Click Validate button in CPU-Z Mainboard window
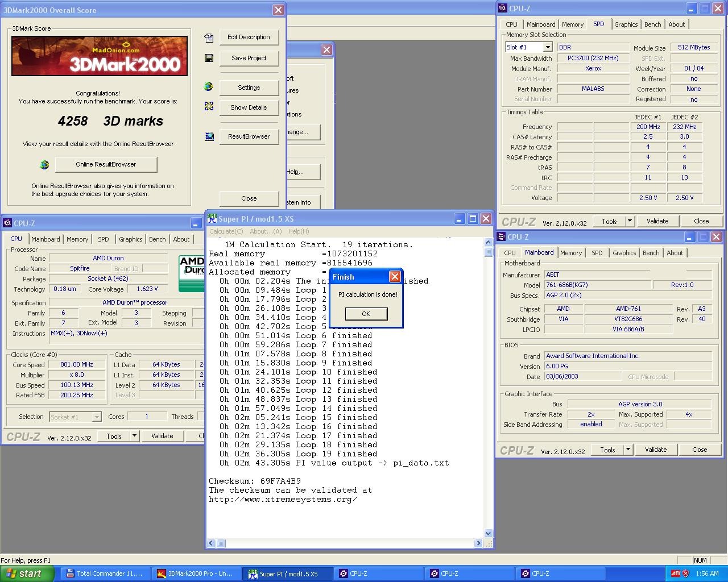Screen dimensions: 728x582 click(x=656, y=450)
